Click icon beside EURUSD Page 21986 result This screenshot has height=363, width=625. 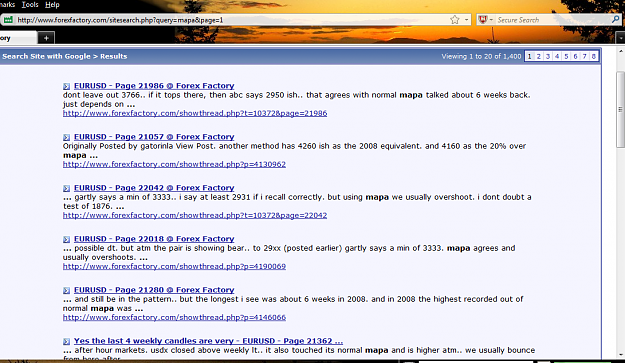point(66,86)
